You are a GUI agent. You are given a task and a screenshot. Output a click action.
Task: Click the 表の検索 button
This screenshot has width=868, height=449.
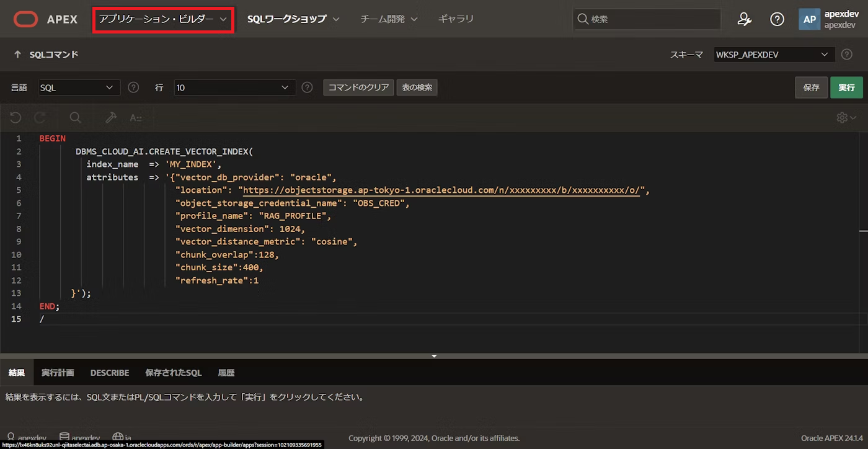click(x=417, y=87)
